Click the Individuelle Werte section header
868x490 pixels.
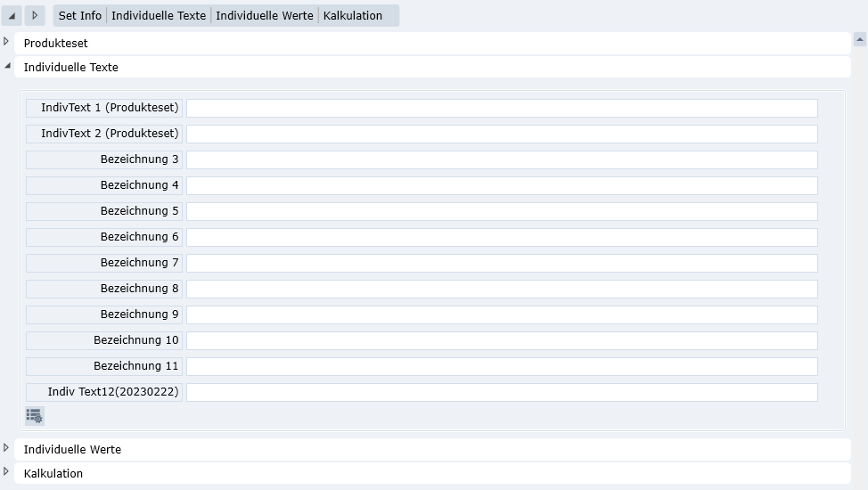(432, 450)
